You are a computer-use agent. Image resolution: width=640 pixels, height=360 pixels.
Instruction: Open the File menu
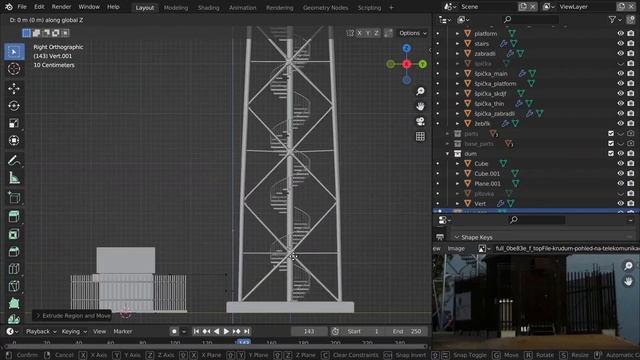point(22,7)
